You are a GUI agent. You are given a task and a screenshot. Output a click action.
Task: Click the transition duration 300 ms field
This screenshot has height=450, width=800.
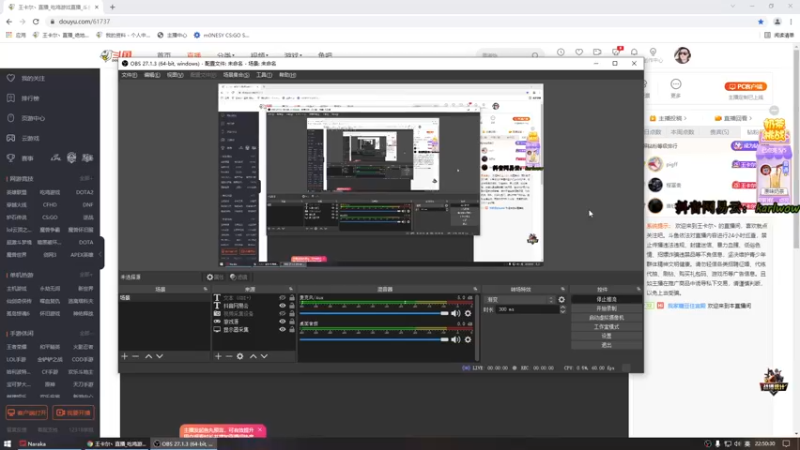tap(528, 309)
